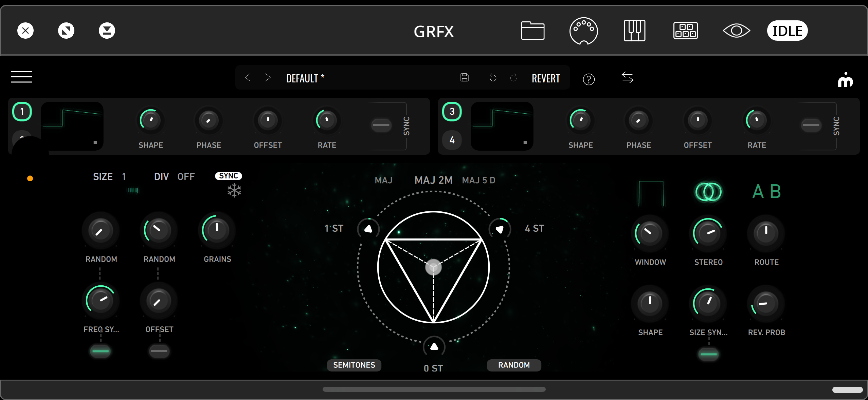The height and width of the screenshot is (400, 868).
Task: Toggle the switch under the OFFSET knob
Action: tap(159, 351)
